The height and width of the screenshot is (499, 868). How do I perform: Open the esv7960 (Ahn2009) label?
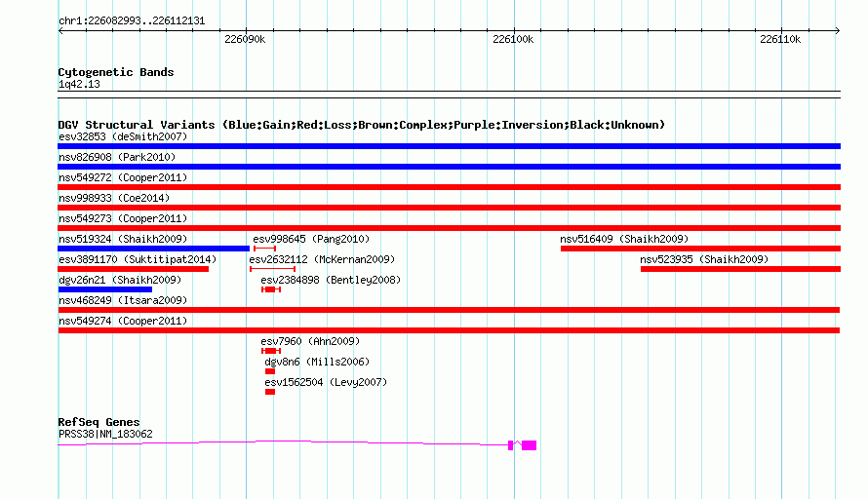[x=310, y=341]
